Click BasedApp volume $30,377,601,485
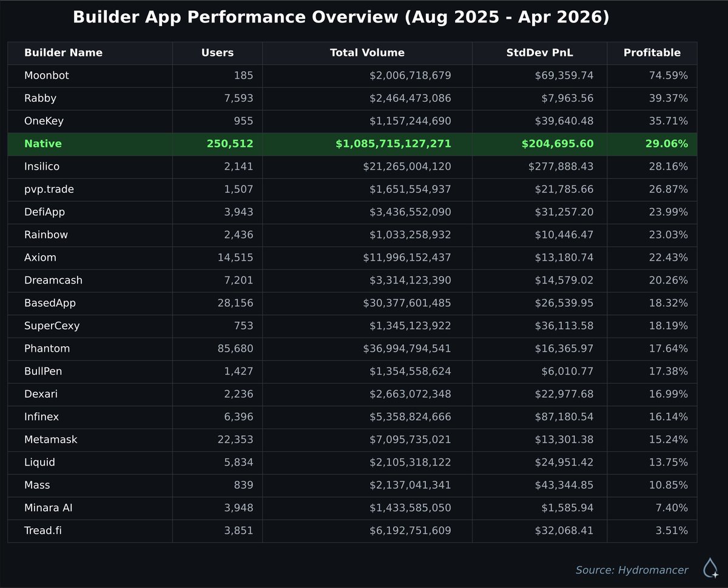 (x=407, y=303)
